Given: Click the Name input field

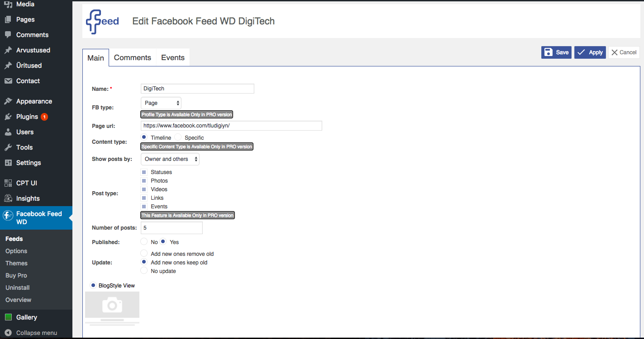Looking at the screenshot, I should pyautogui.click(x=197, y=89).
